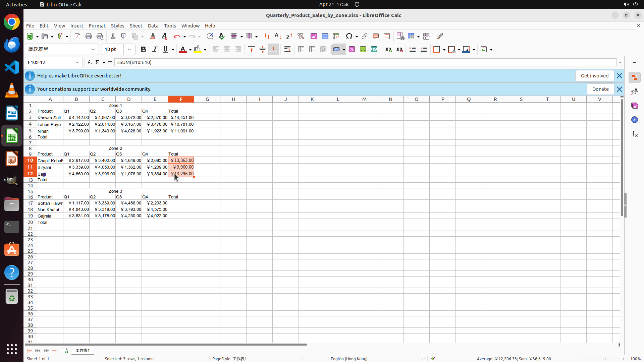644x362 pixels.
Task: Expand the font name dropdown
Action: (x=93, y=50)
